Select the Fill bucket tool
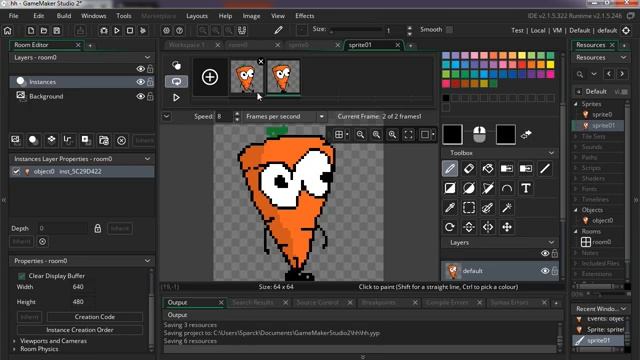This screenshot has width=640, height=360. point(488,169)
